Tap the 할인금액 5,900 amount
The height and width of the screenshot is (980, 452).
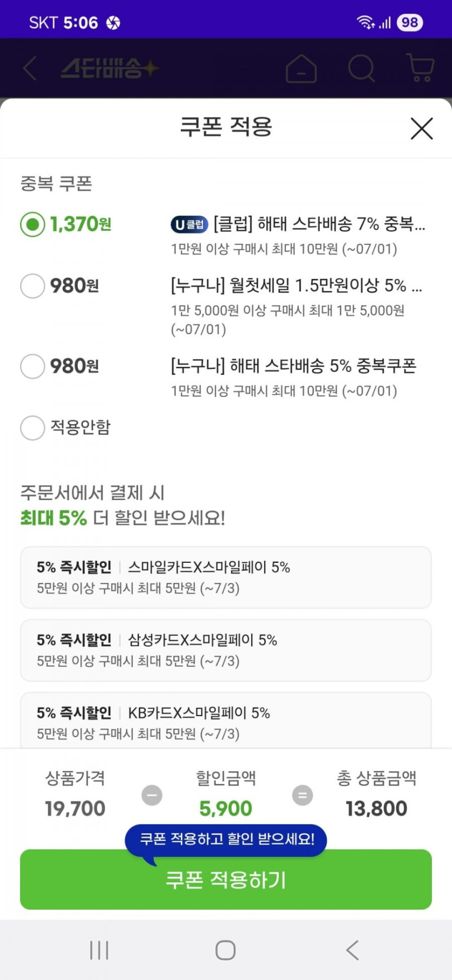226,808
